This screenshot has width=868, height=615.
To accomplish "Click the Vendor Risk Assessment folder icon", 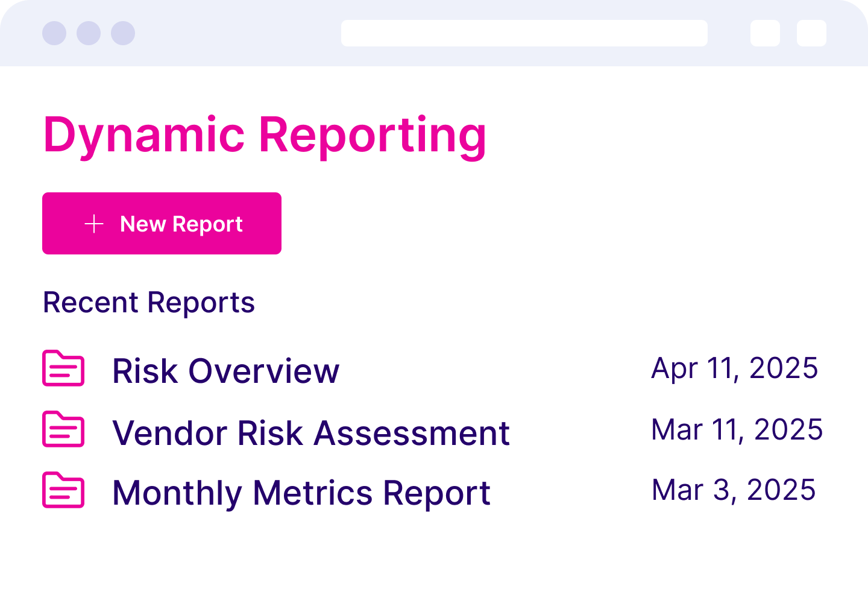I will 63,430.
